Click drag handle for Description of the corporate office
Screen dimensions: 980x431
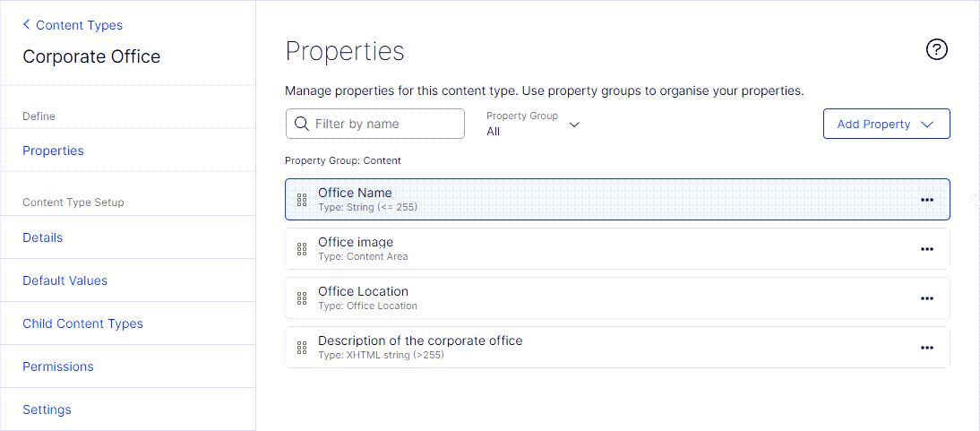click(302, 348)
